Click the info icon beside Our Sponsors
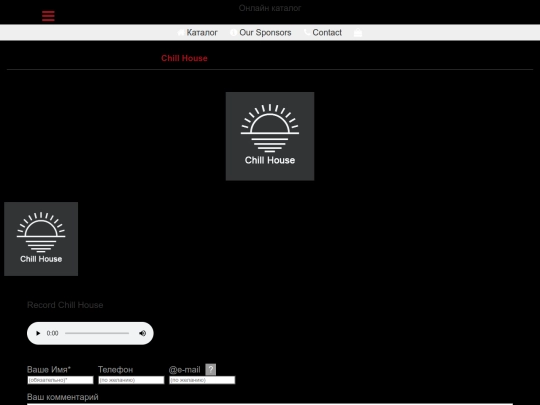 pos(233,32)
